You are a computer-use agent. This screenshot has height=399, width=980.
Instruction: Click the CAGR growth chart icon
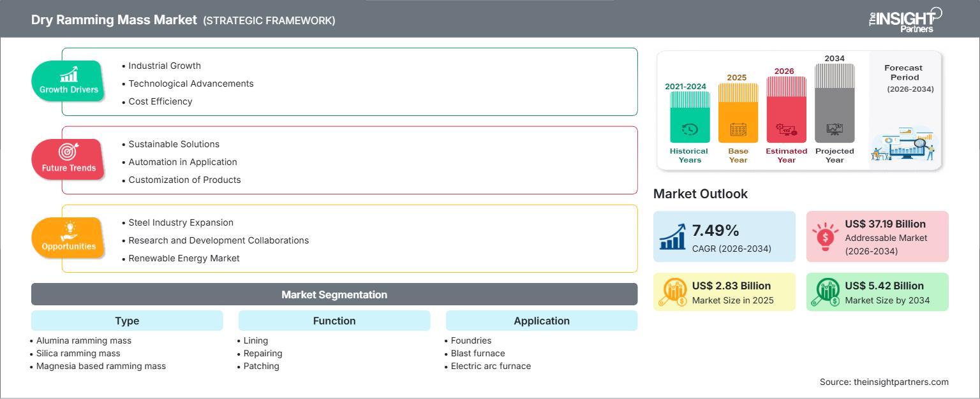pyautogui.click(x=672, y=236)
